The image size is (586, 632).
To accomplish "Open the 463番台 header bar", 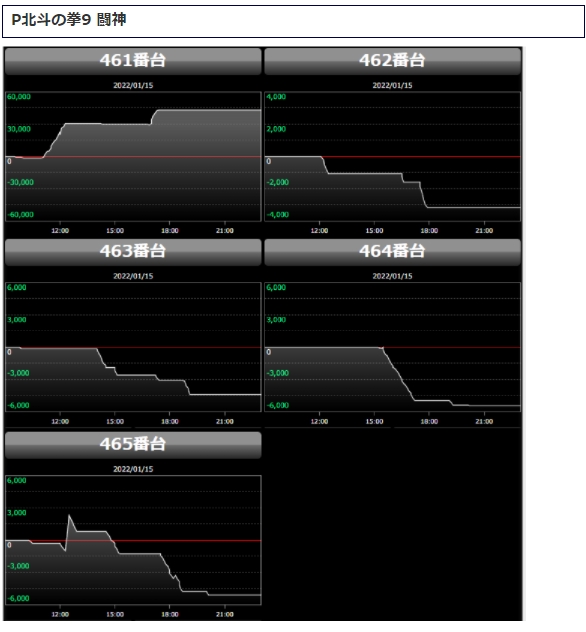I will point(133,252).
